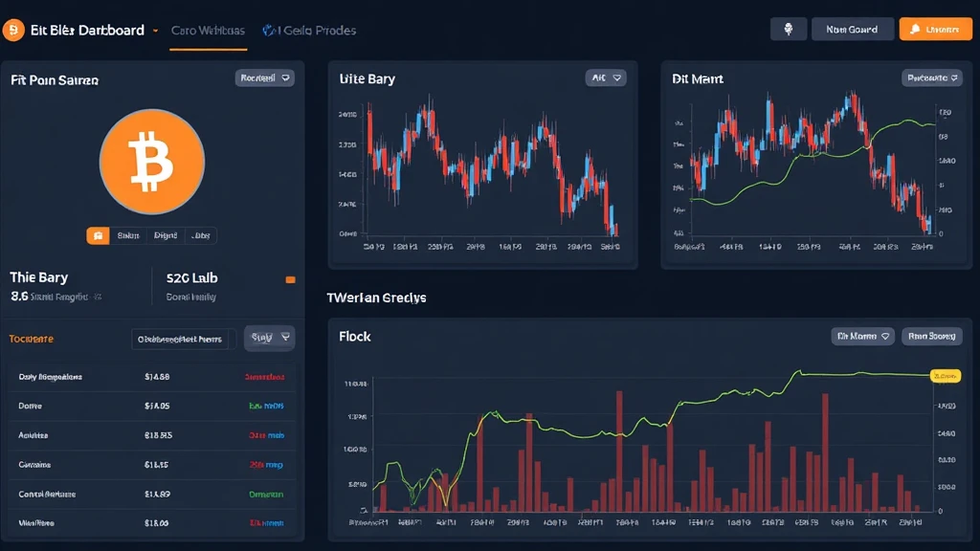Click the small orange indicator beside S2G Lalb
Screen dimensions: 980x551
point(291,280)
